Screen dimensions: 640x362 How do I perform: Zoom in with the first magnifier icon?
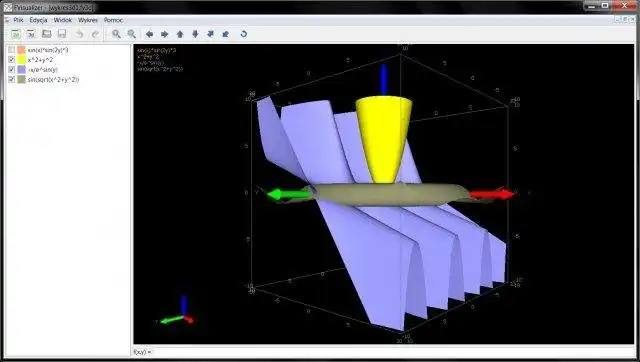[116, 34]
